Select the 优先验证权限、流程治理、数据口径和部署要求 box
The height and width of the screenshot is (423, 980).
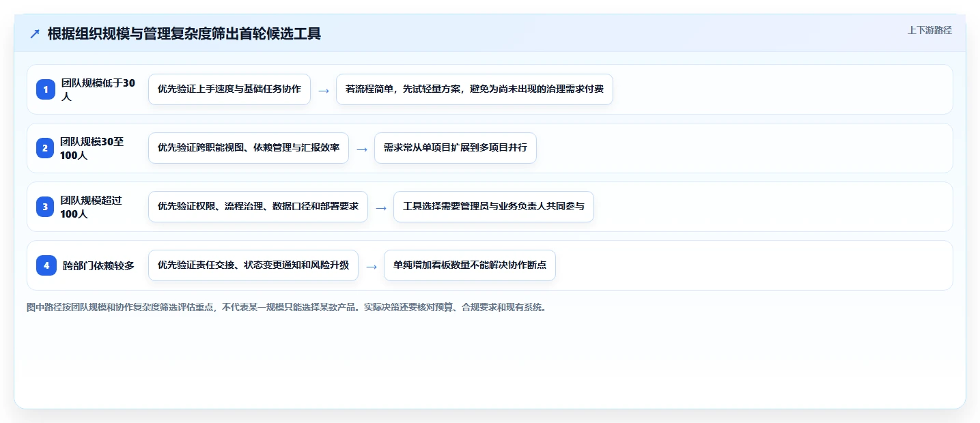pos(258,207)
